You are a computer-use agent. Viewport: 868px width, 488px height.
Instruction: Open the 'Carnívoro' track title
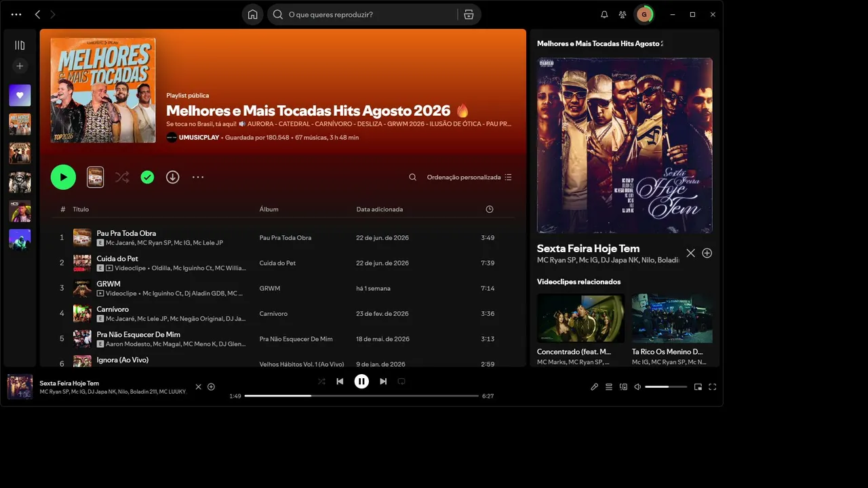coord(113,309)
